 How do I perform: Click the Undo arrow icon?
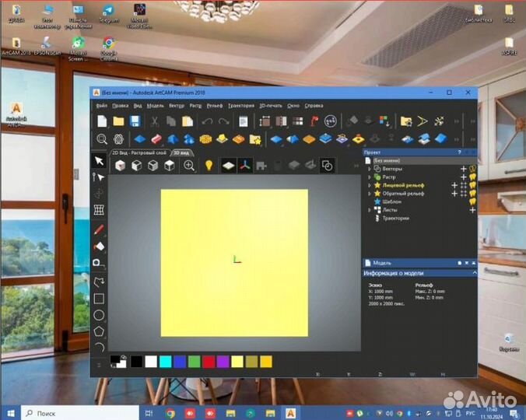coord(207,121)
